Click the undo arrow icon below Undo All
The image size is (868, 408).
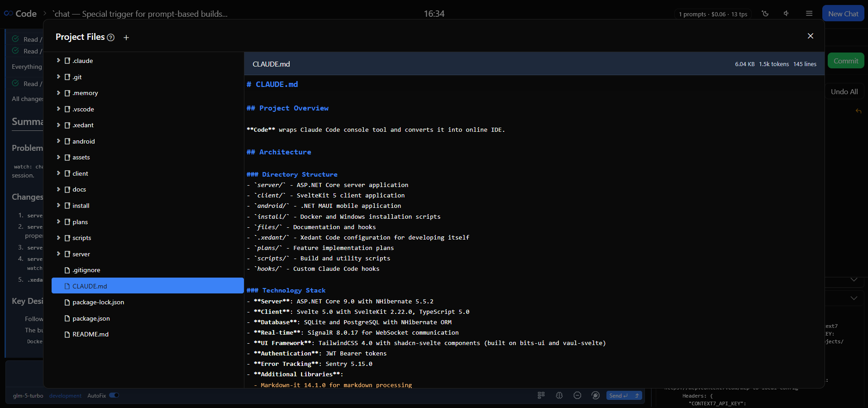click(x=858, y=111)
